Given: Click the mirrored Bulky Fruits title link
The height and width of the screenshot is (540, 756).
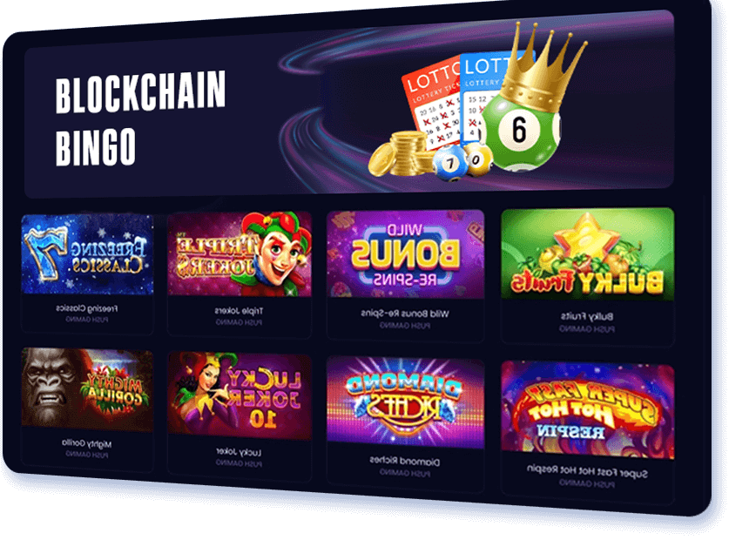Looking at the screenshot, I should pos(587,317).
